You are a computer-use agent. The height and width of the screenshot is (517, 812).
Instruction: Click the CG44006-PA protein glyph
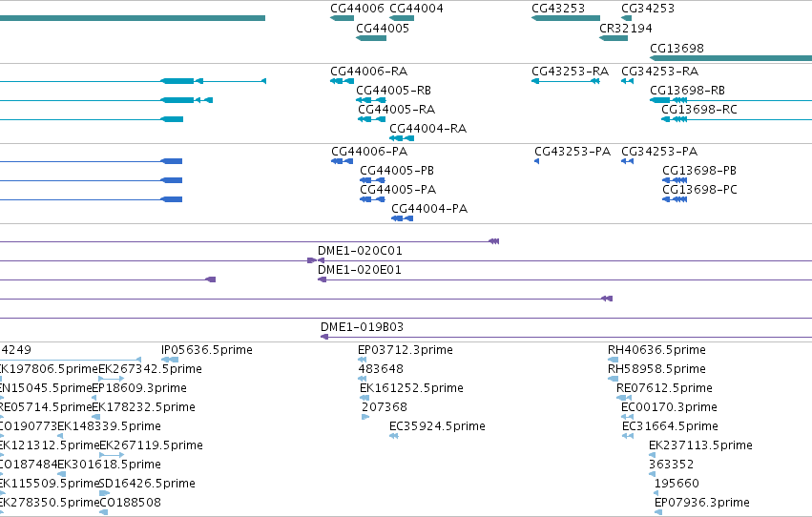[x=342, y=161]
